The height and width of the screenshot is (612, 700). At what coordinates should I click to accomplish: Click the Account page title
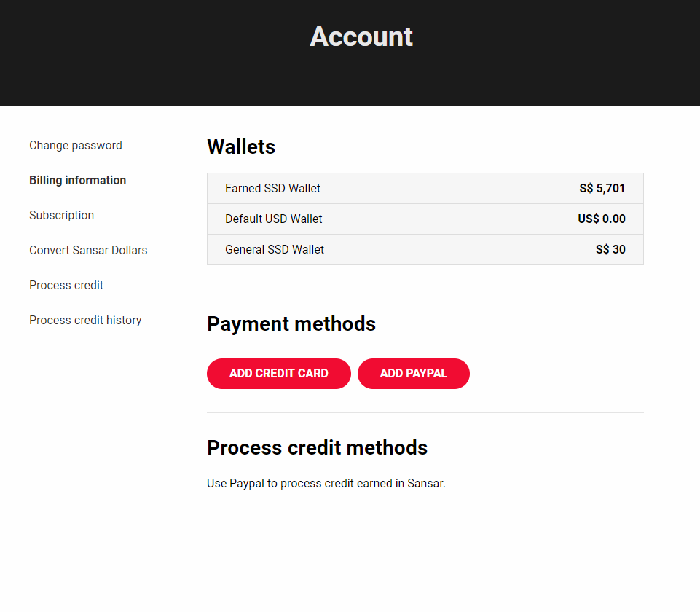[361, 36]
